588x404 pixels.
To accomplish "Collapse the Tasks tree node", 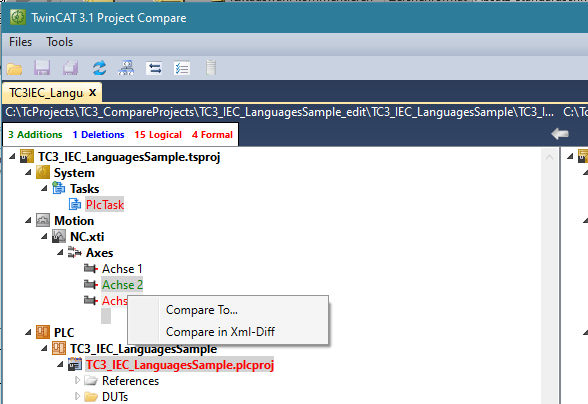I will click(x=44, y=188).
